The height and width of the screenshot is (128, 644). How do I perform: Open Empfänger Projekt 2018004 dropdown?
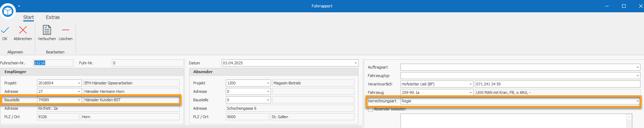[x=79, y=83]
